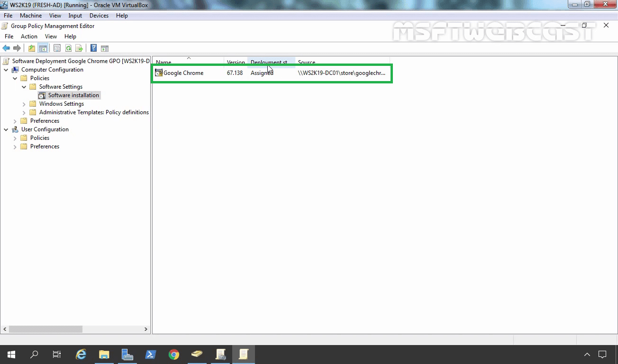Open Google Chrome from taskbar
The height and width of the screenshot is (364, 618).
tap(174, 355)
